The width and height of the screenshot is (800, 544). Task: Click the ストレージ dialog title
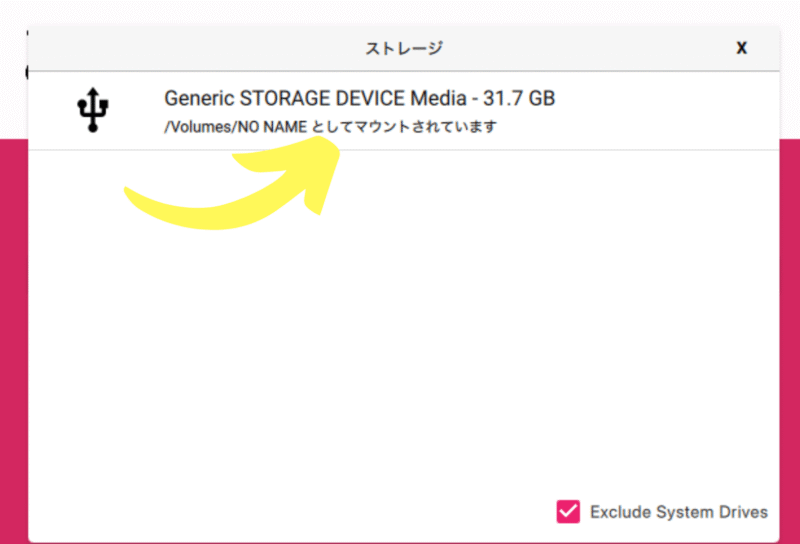(404, 48)
